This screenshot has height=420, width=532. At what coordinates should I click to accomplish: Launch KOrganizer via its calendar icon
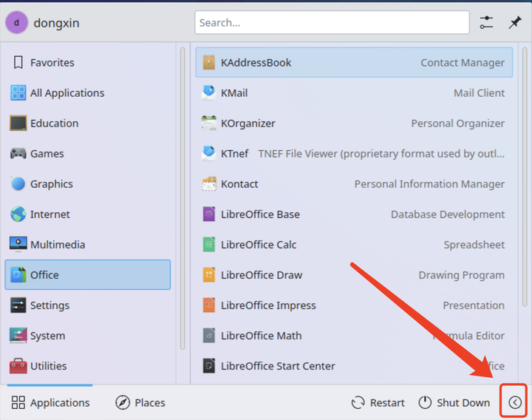pyautogui.click(x=208, y=123)
